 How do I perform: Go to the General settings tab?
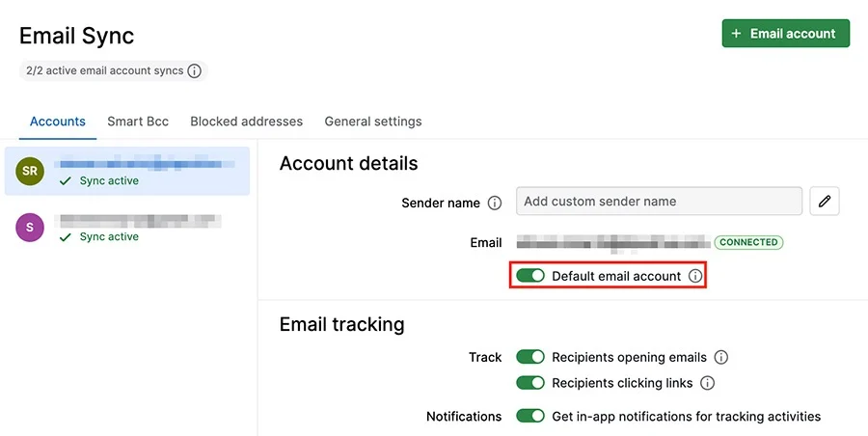[x=373, y=122]
